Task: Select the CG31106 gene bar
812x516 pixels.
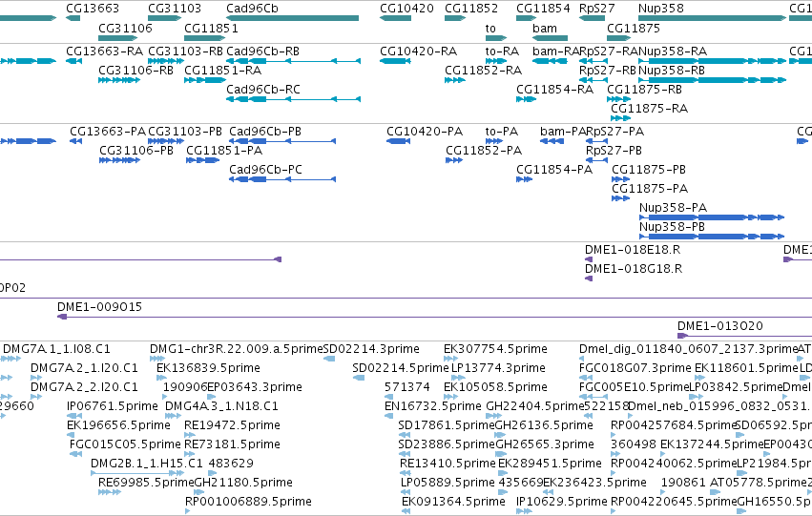Action: [x=118, y=38]
